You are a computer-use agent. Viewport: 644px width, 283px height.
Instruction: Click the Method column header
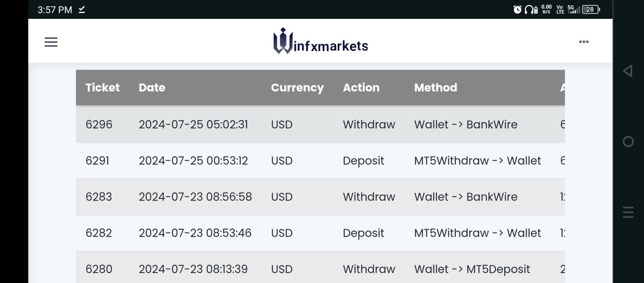click(x=435, y=88)
